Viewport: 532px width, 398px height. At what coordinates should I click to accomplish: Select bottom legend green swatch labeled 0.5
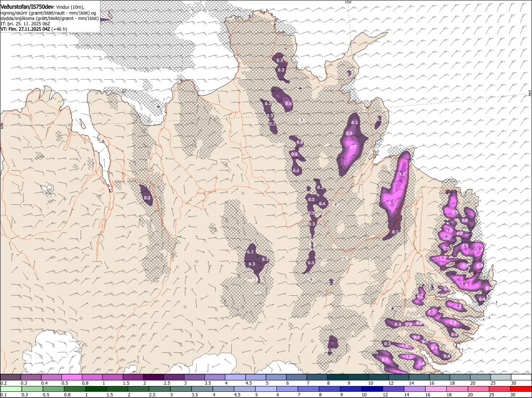pyautogui.click(x=53, y=389)
